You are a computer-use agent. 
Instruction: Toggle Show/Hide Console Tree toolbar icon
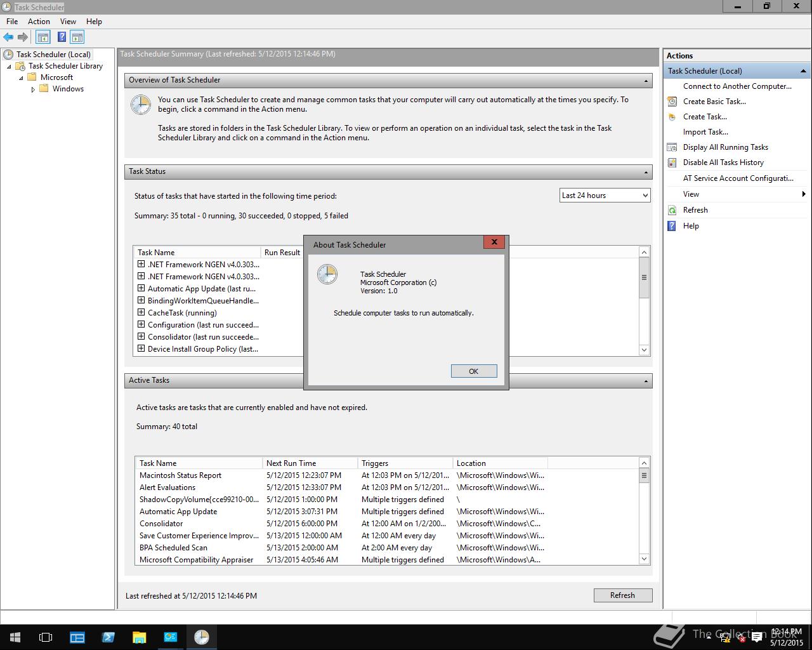point(43,37)
